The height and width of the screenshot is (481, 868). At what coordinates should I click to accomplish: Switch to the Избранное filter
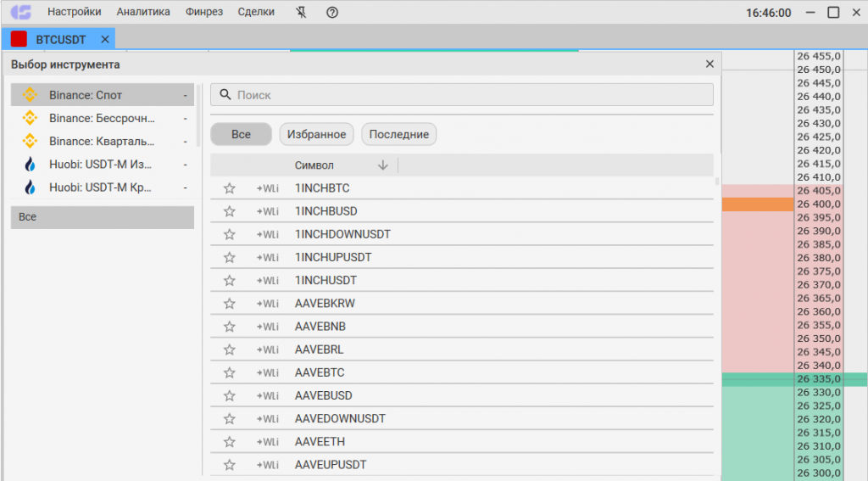pyautogui.click(x=316, y=134)
